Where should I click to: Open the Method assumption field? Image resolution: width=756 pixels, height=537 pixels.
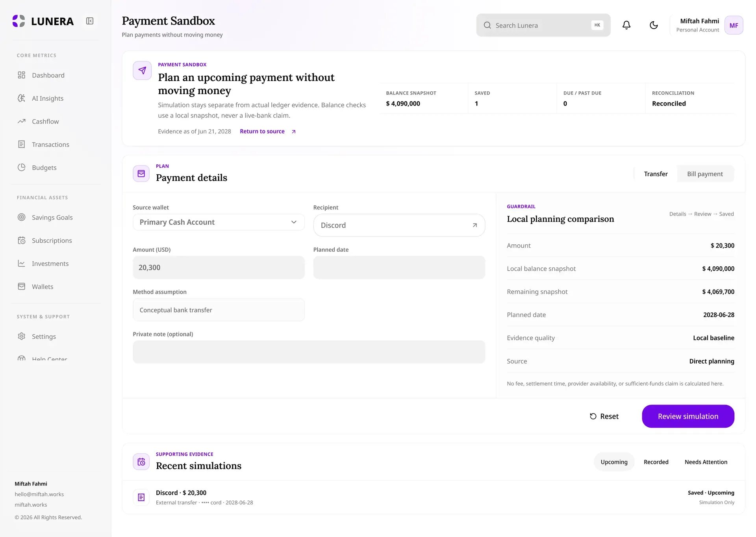[x=219, y=310]
